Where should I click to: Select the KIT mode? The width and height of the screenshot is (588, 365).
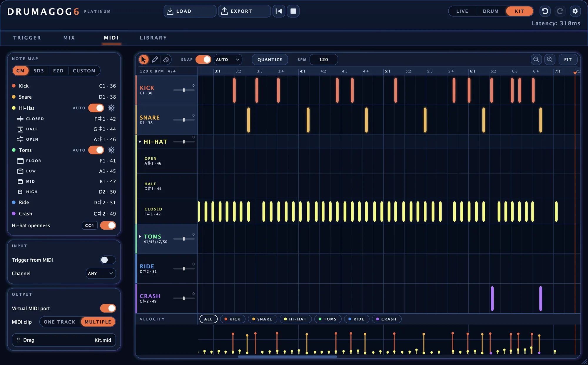coord(519,11)
